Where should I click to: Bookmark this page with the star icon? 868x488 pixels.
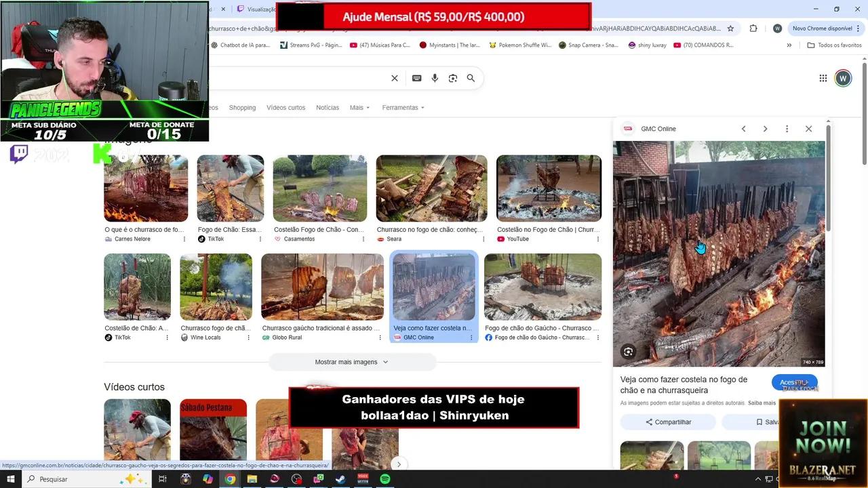coord(730,28)
